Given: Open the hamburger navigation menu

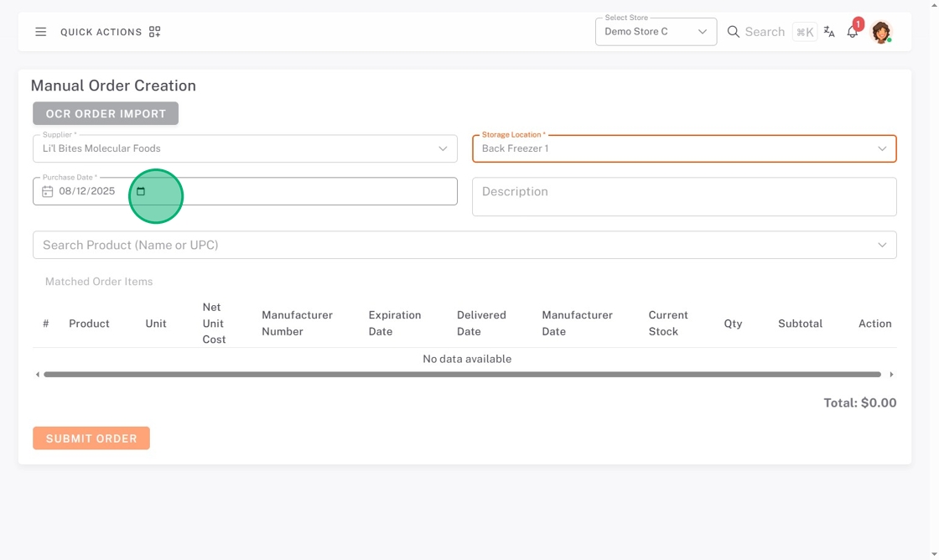Looking at the screenshot, I should 40,32.
